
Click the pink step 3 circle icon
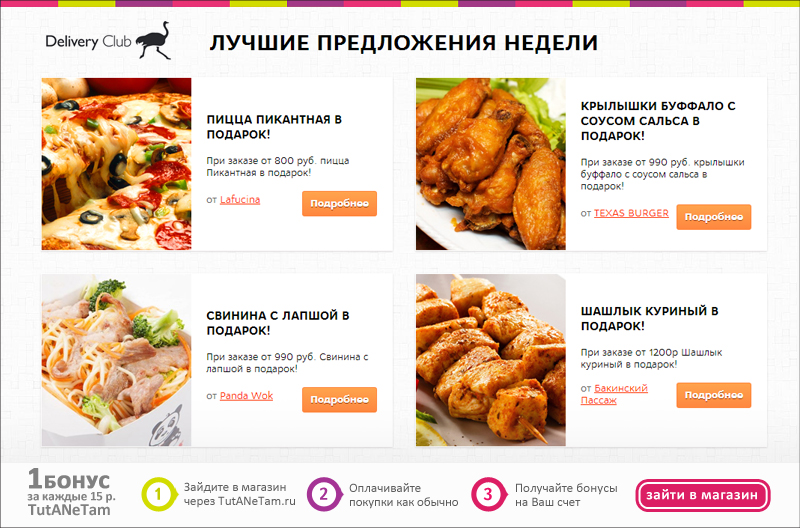[488, 494]
